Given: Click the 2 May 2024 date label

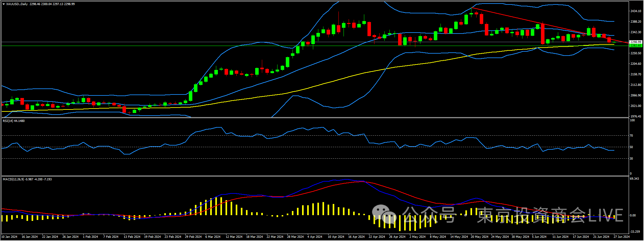Looking at the screenshot, I should click(418, 237).
